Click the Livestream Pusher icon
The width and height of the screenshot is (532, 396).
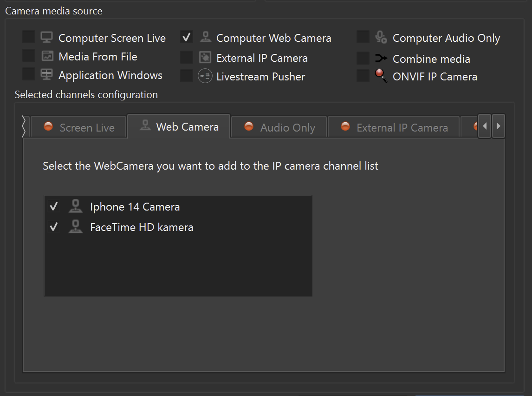[205, 76]
